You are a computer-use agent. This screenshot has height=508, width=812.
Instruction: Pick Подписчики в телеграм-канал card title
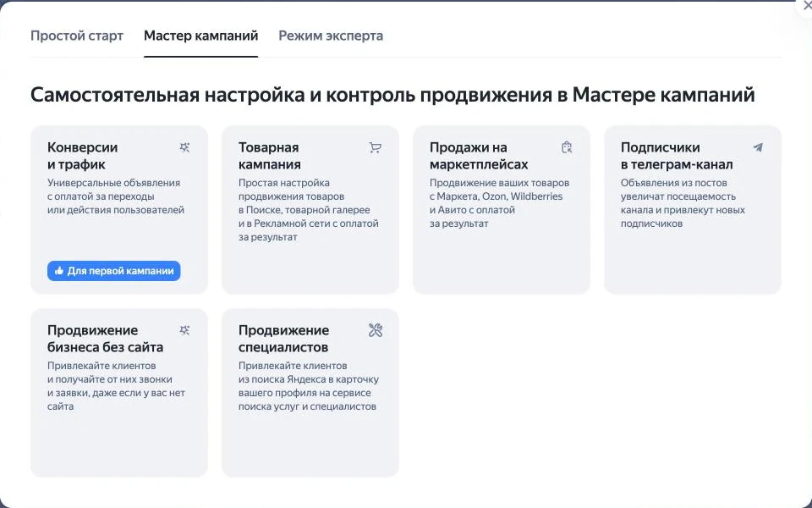coord(677,156)
